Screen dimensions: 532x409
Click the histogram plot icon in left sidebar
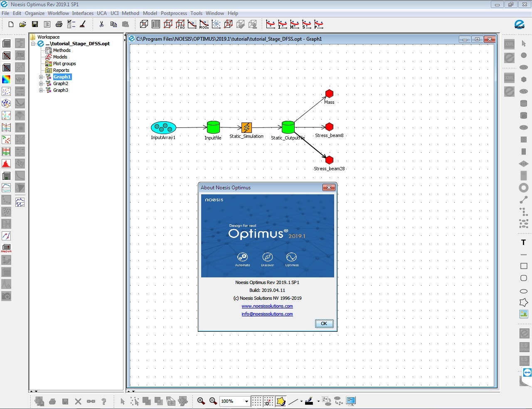click(6, 164)
